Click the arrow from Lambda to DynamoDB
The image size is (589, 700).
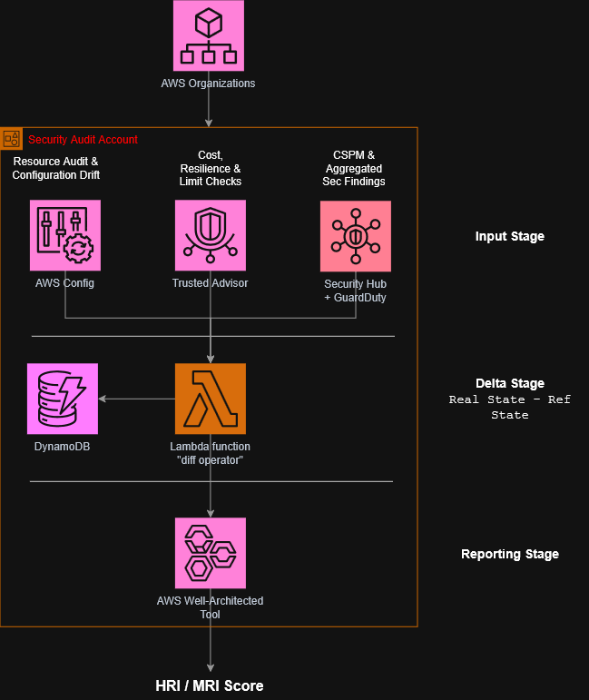coord(136,399)
